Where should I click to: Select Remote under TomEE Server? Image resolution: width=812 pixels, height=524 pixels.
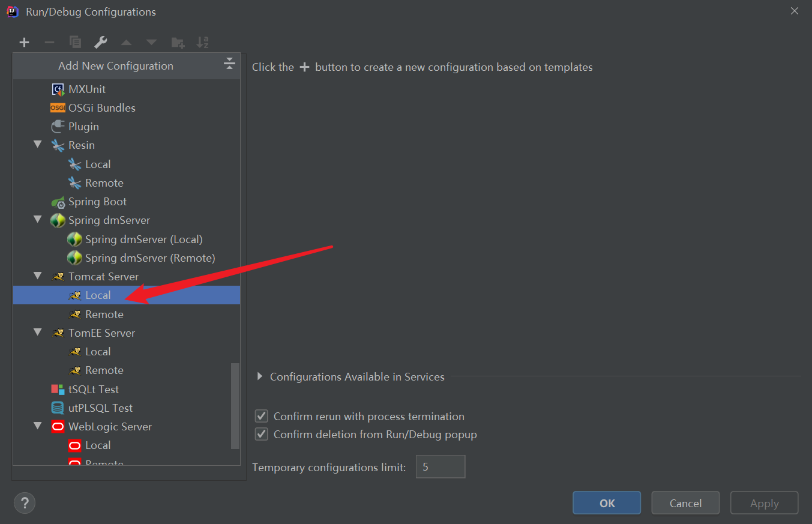[127, 370]
